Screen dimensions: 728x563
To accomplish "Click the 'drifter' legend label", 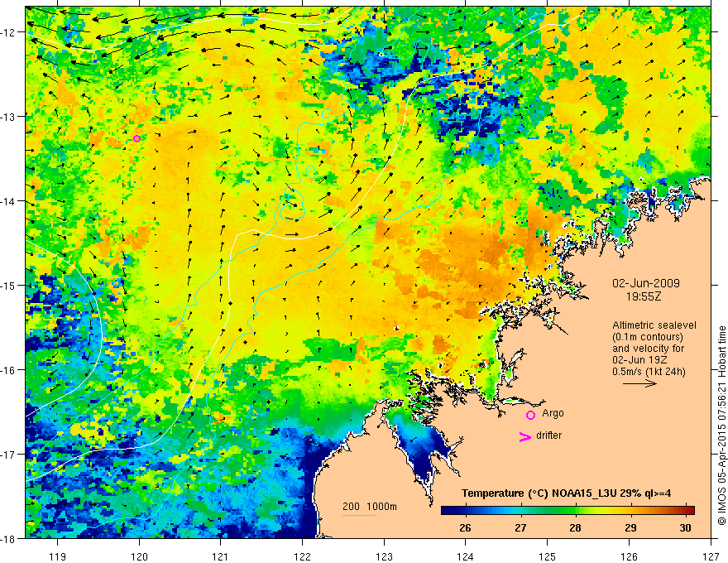I will pos(548,435).
